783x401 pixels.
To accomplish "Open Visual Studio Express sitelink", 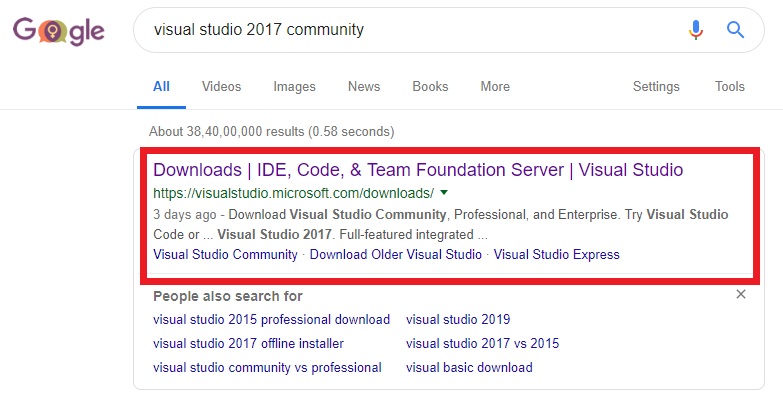I will pos(557,255).
